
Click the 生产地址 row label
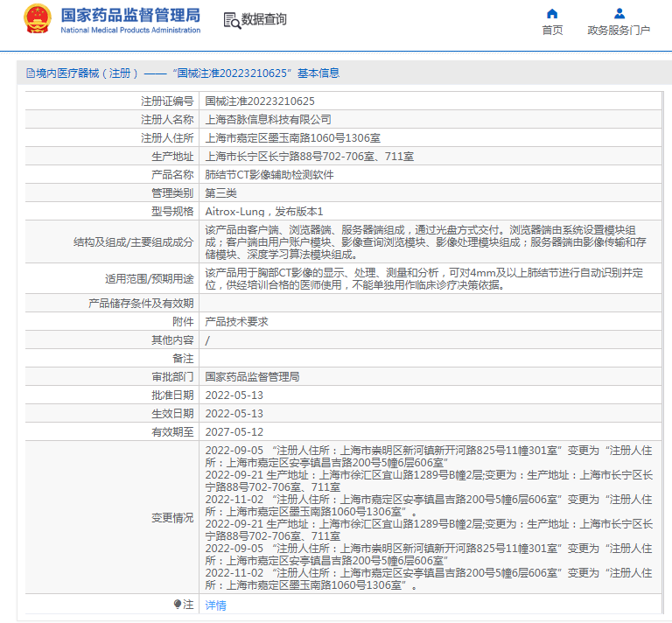(x=172, y=157)
